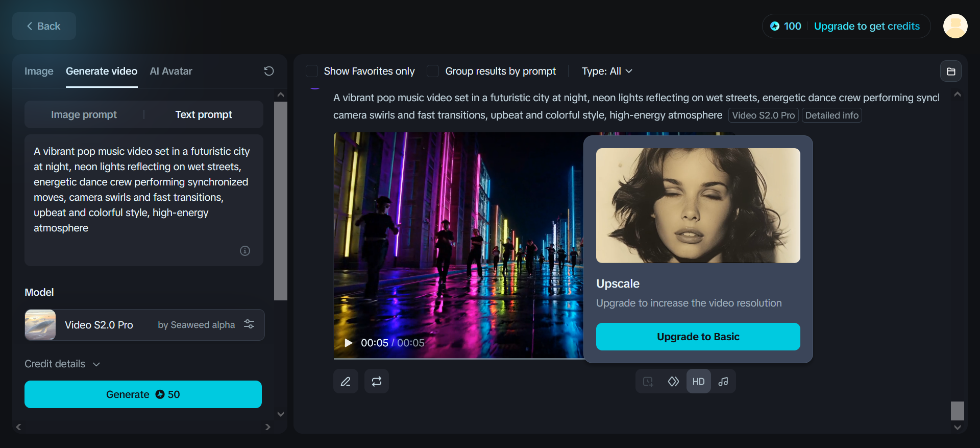
Task: Open Detailed info for the result
Action: pos(832,115)
